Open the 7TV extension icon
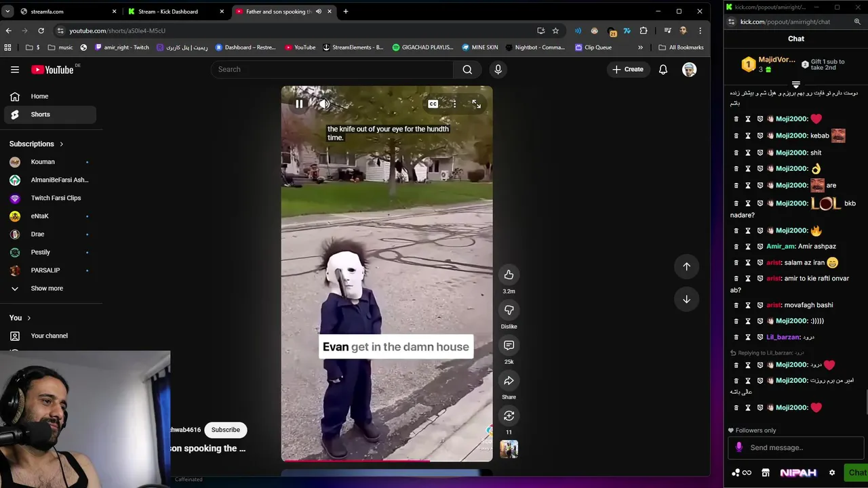868x488 pixels. 627,30
